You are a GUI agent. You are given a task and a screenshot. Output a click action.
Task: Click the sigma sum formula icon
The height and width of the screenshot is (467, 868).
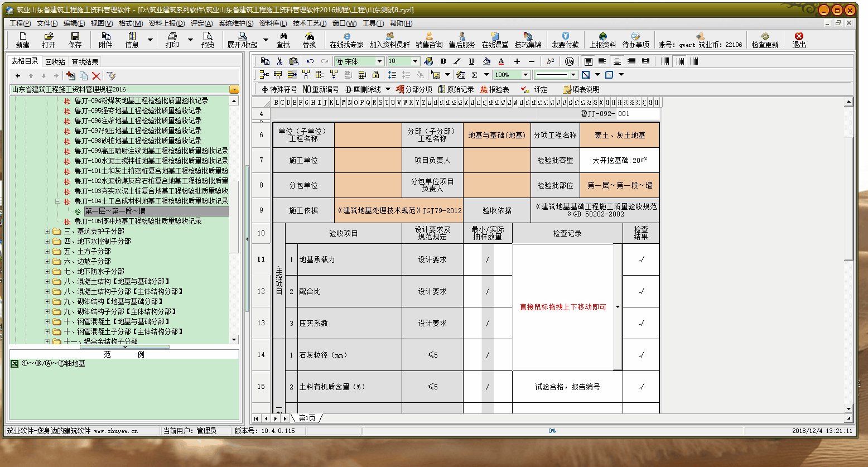pyautogui.click(x=474, y=75)
